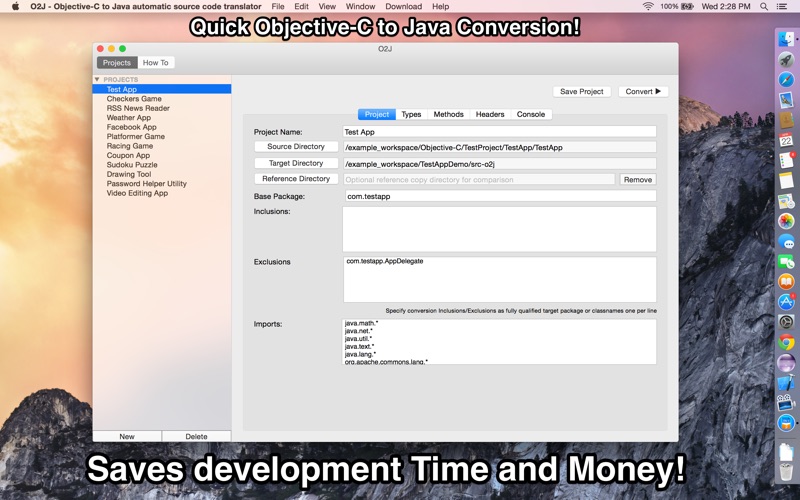Select Checkers Game project

(162, 98)
